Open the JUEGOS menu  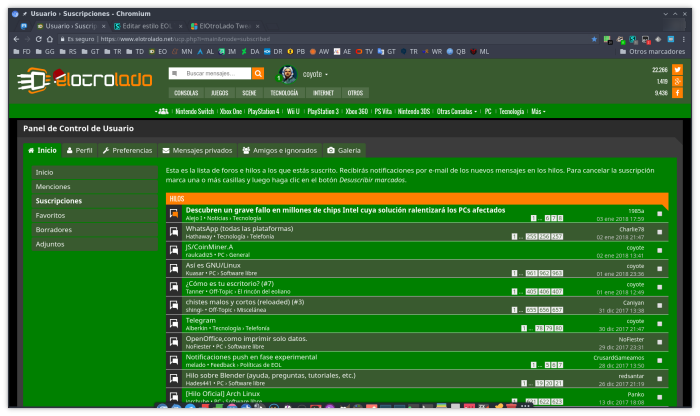pos(219,93)
